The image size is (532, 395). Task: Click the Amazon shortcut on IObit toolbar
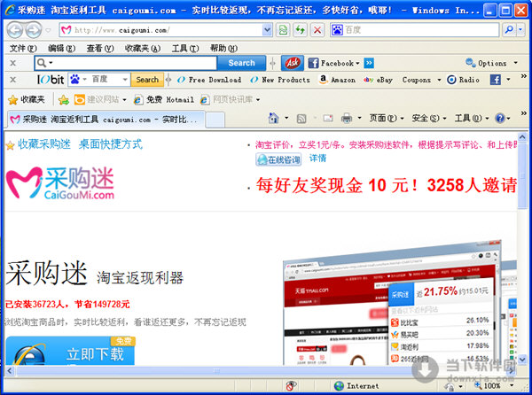(337, 80)
